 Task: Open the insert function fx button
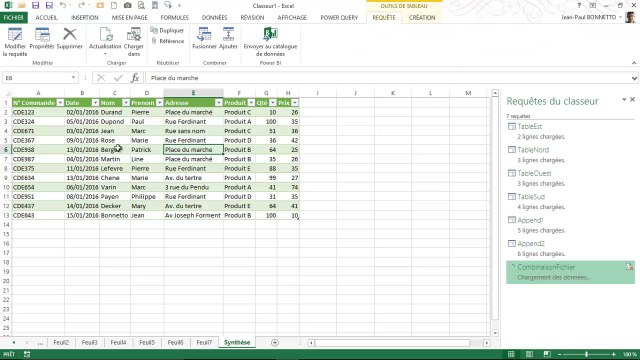tap(135, 78)
